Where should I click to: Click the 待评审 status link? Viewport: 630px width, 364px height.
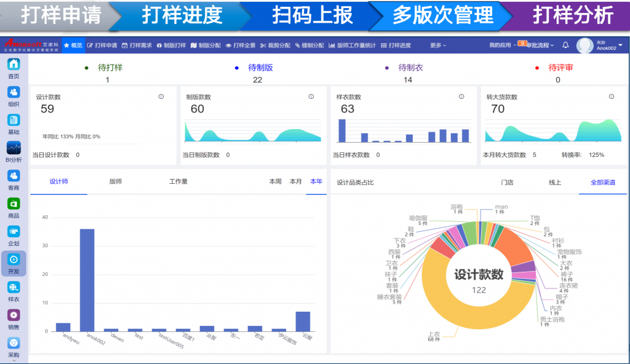point(560,68)
